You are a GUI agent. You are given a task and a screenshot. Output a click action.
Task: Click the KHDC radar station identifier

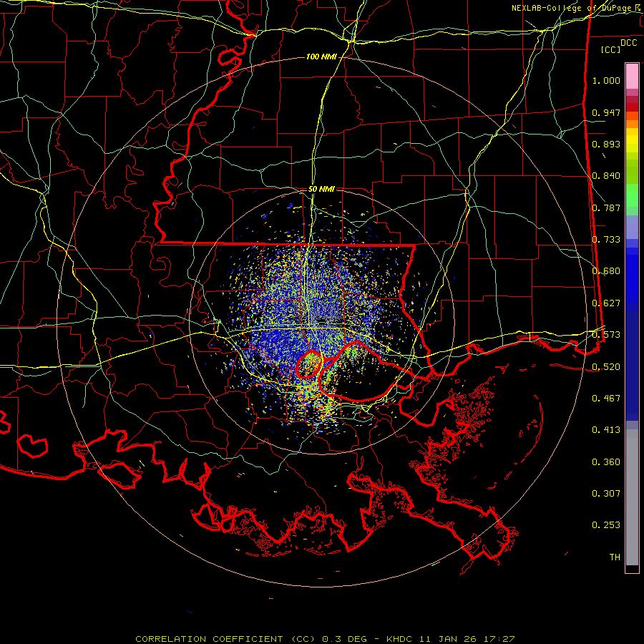pos(401,639)
